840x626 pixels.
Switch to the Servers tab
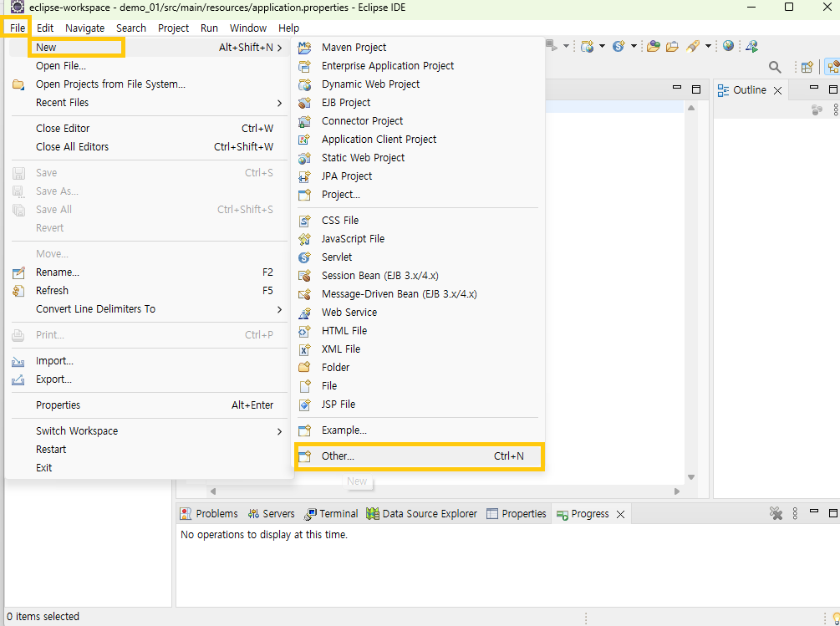272,514
